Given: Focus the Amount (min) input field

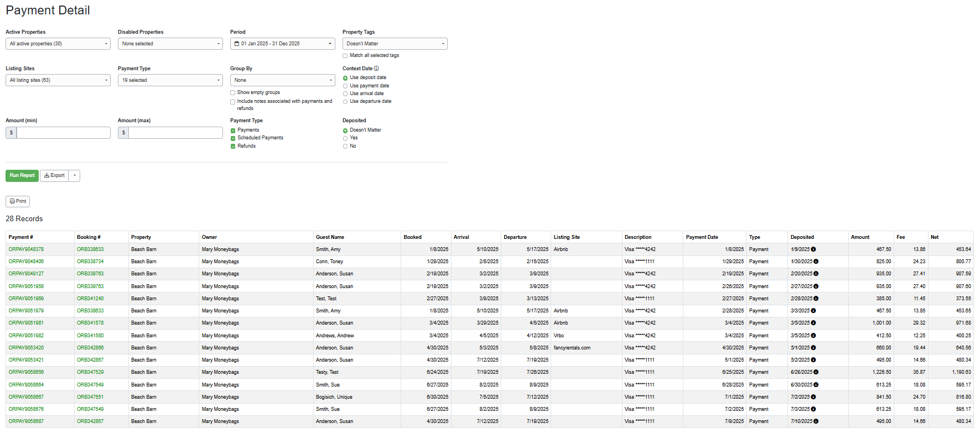Looking at the screenshot, I should point(64,133).
